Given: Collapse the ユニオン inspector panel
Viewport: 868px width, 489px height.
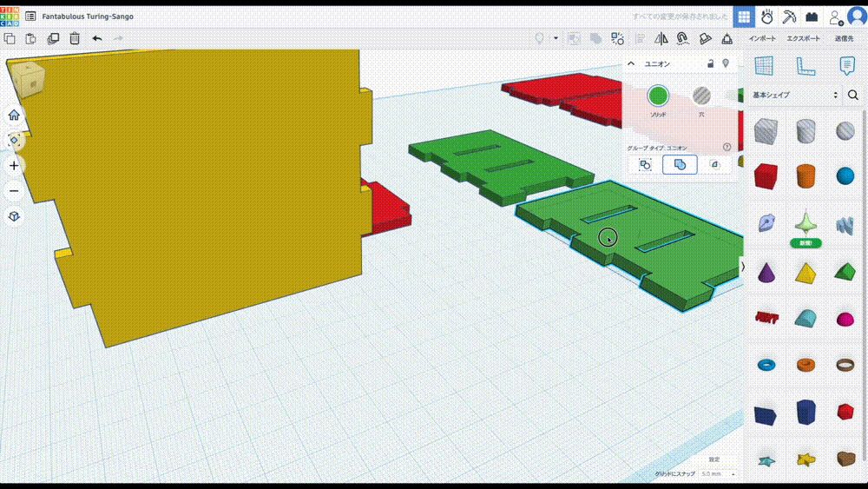Looking at the screenshot, I should [632, 63].
